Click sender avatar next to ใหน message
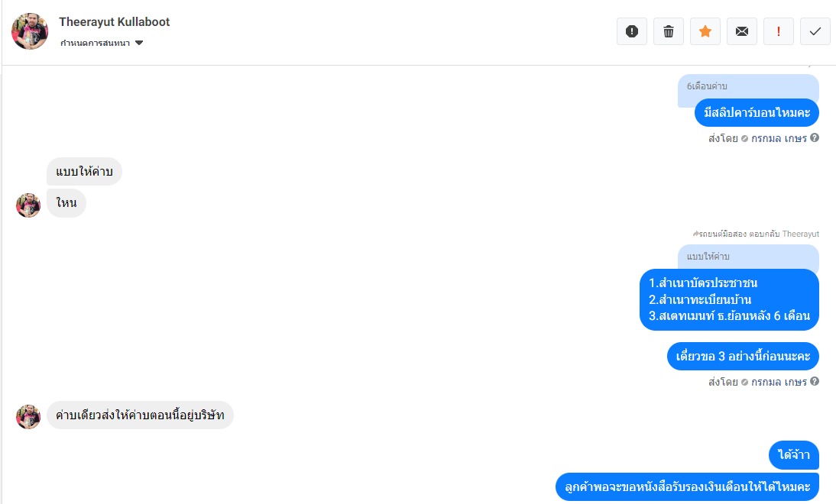 (x=28, y=205)
